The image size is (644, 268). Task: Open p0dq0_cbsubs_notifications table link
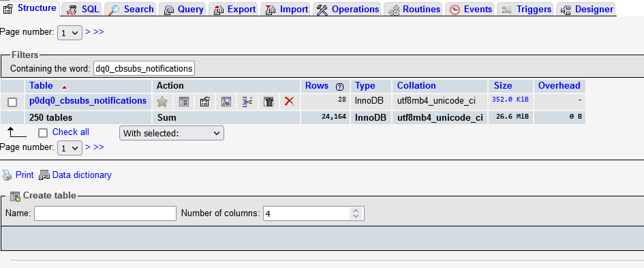[x=88, y=101]
